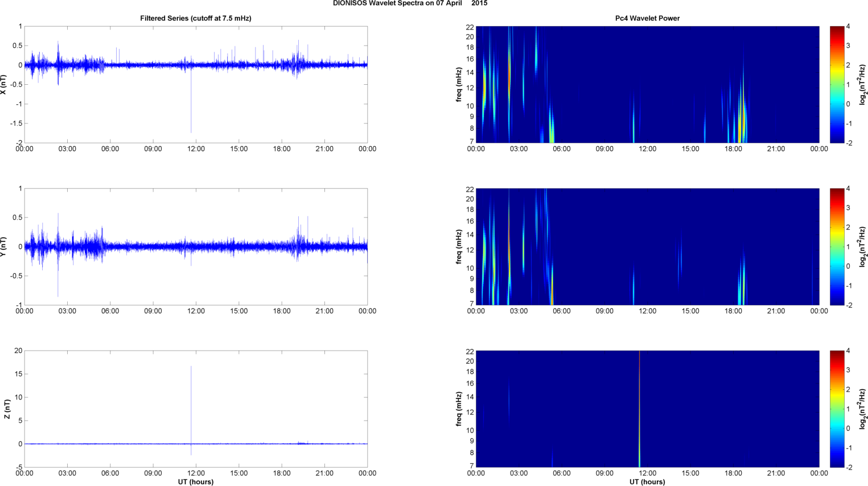Click the 4 tick on top colorbar
This screenshot has height=486, width=868.
click(848, 26)
